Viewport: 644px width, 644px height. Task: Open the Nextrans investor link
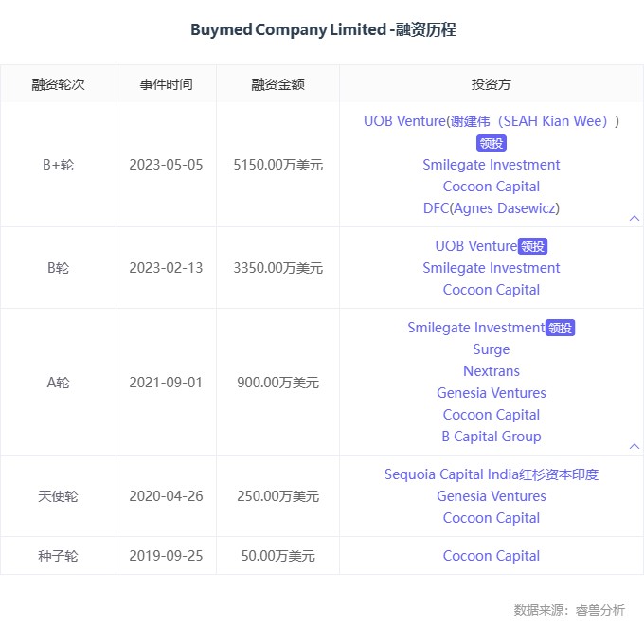point(491,371)
